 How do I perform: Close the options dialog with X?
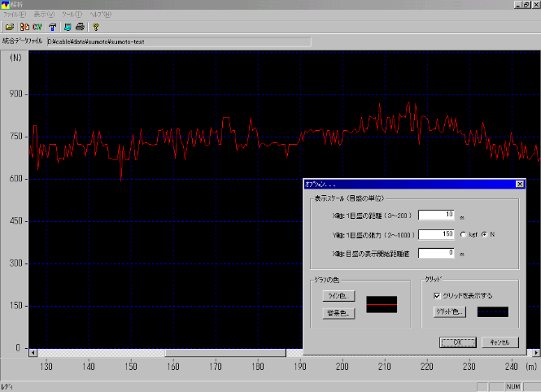(520, 184)
